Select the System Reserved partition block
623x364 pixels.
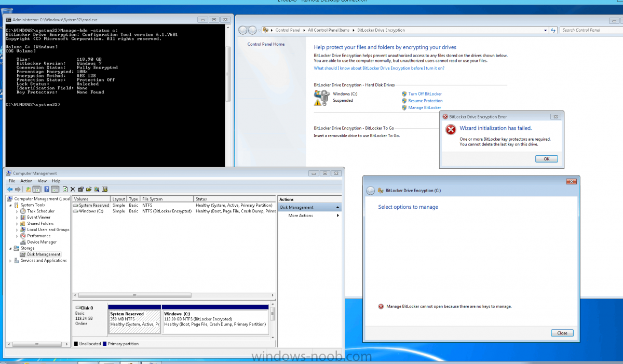click(x=134, y=319)
